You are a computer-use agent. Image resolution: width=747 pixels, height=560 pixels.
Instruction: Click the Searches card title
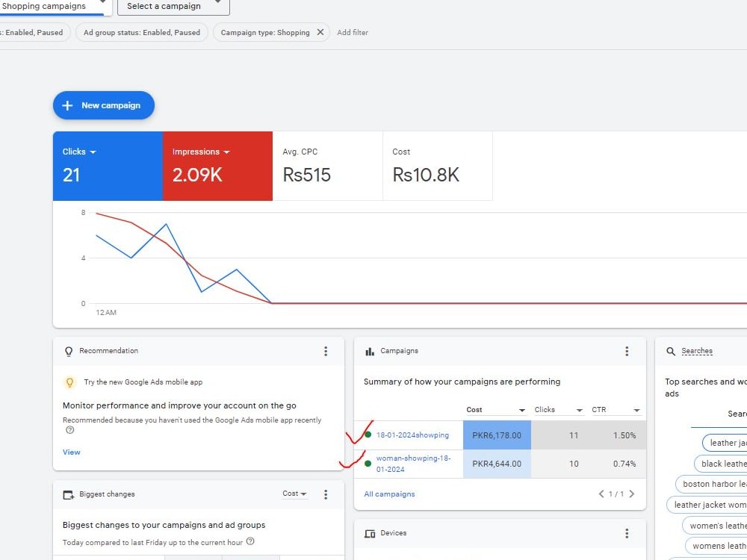[x=697, y=351]
